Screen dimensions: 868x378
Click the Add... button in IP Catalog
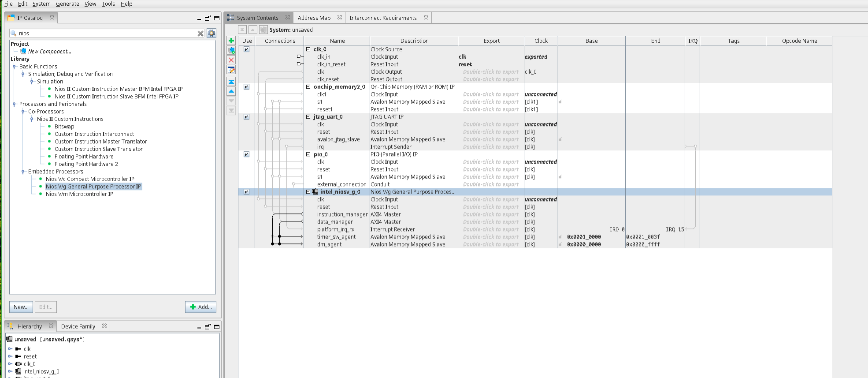click(x=201, y=307)
